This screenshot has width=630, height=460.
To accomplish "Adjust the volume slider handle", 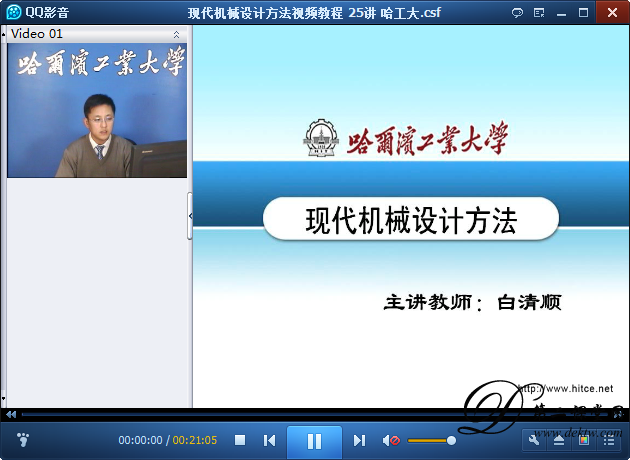I will click(451, 441).
